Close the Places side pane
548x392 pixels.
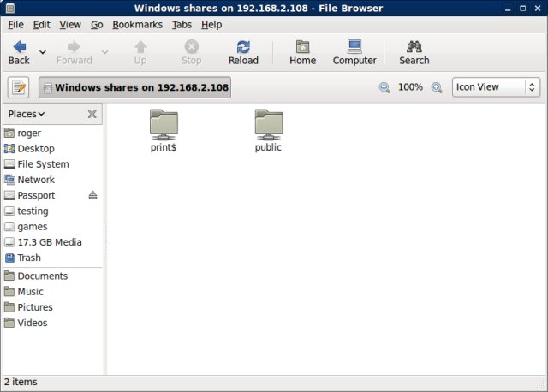click(92, 114)
